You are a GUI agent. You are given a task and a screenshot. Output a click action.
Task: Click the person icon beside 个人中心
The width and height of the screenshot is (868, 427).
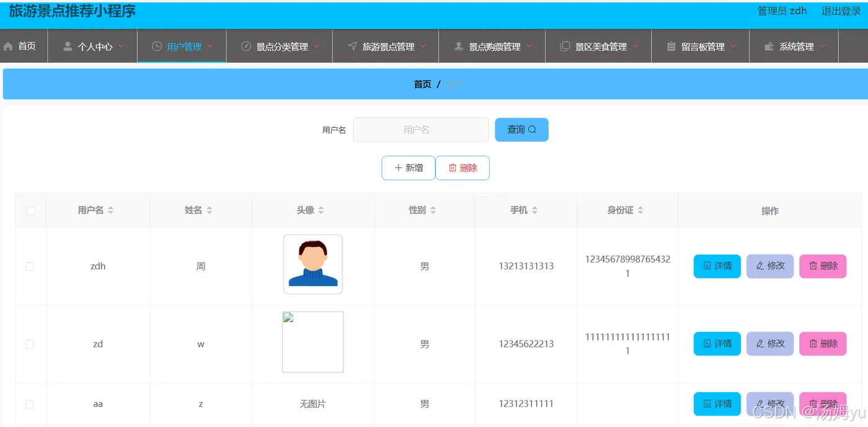[x=68, y=47]
